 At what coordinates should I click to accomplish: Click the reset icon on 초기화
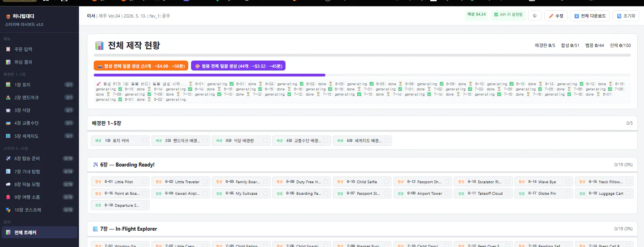[619, 16]
